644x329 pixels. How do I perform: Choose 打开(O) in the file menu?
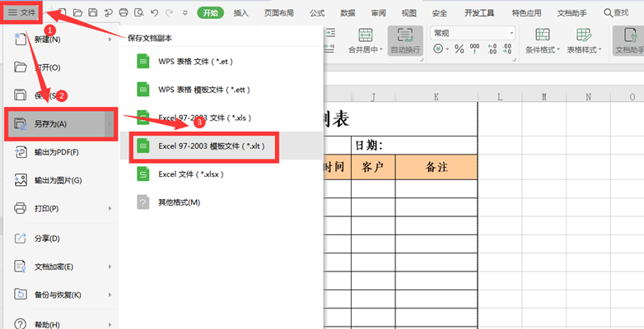62,67
